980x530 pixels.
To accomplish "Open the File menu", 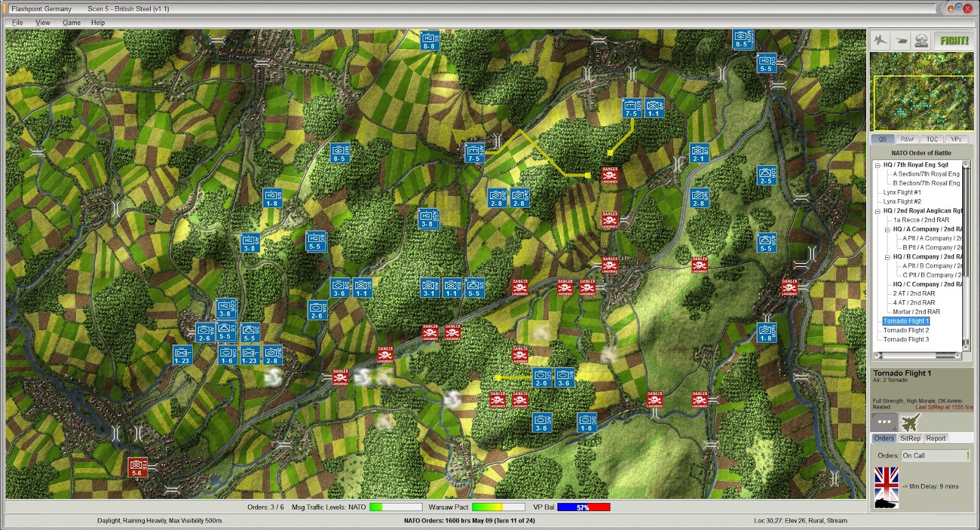I will pyautogui.click(x=17, y=23).
